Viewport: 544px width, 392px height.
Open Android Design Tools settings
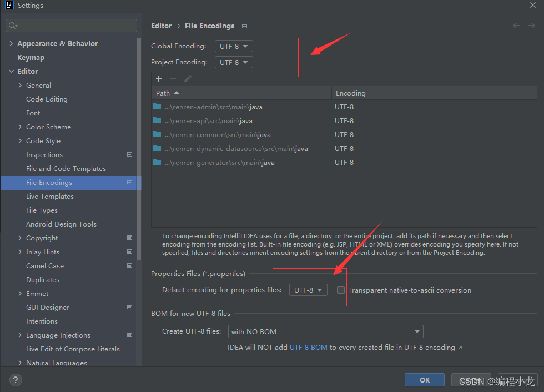click(x=62, y=224)
